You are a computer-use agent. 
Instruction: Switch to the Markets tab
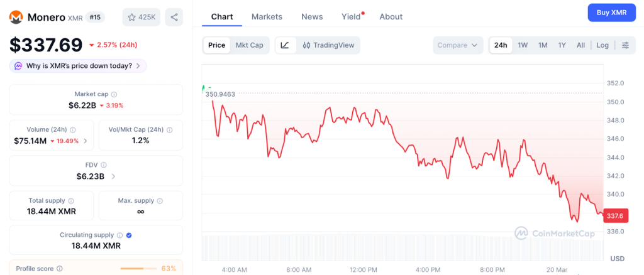pos(267,16)
